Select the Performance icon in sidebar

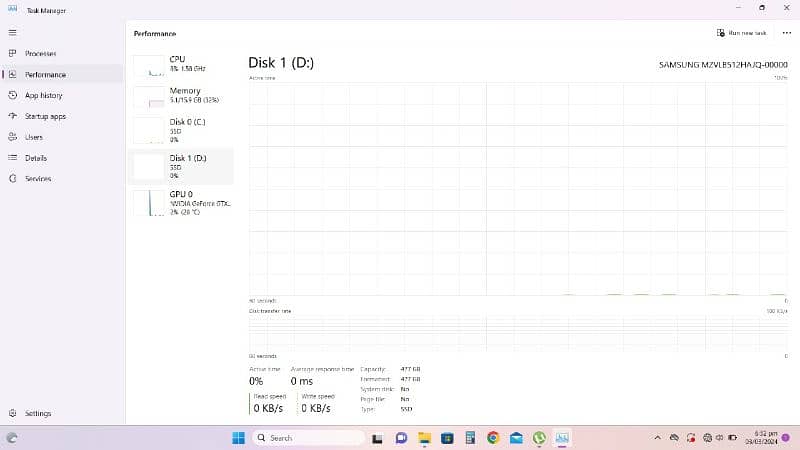pos(13,74)
